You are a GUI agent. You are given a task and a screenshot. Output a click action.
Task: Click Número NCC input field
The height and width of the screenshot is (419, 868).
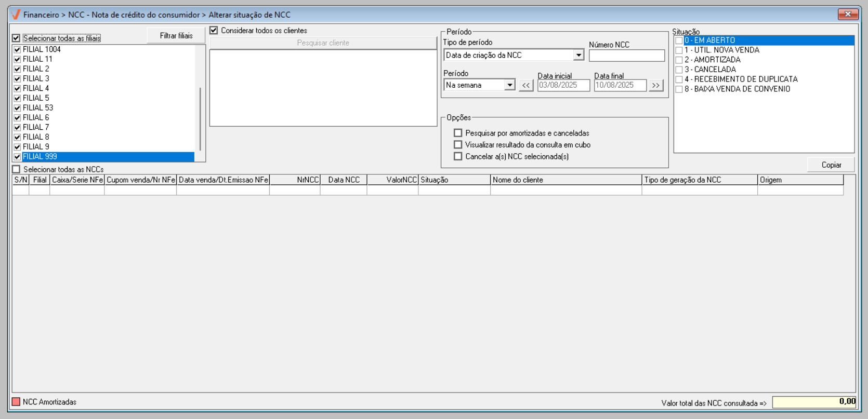tap(627, 56)
